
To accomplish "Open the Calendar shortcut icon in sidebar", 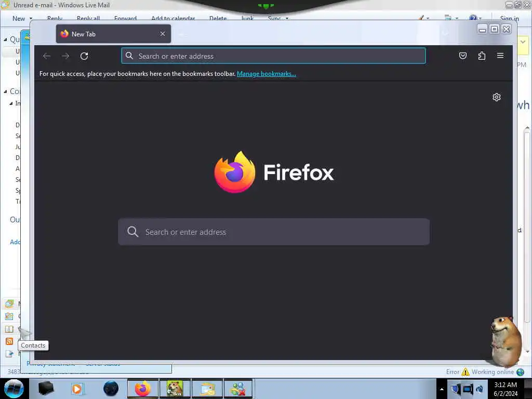I will point(9,316).
